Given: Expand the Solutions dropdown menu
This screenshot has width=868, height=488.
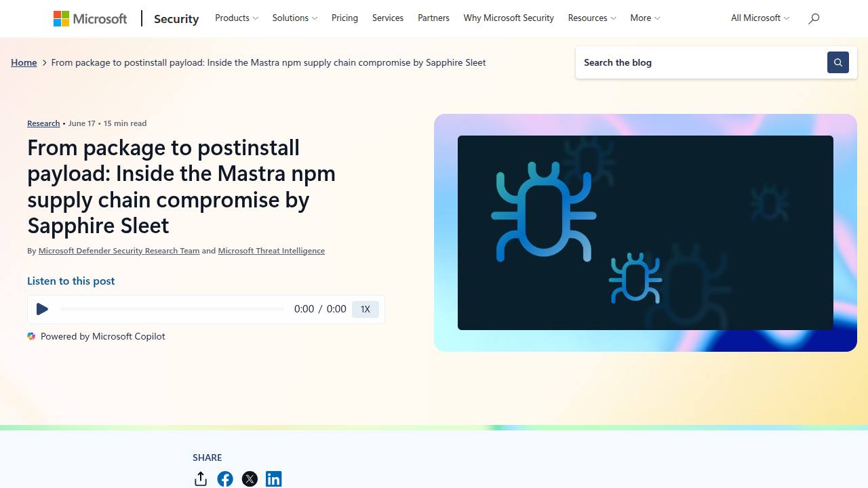Looking at the screenshot, I should tap(295, 18).
